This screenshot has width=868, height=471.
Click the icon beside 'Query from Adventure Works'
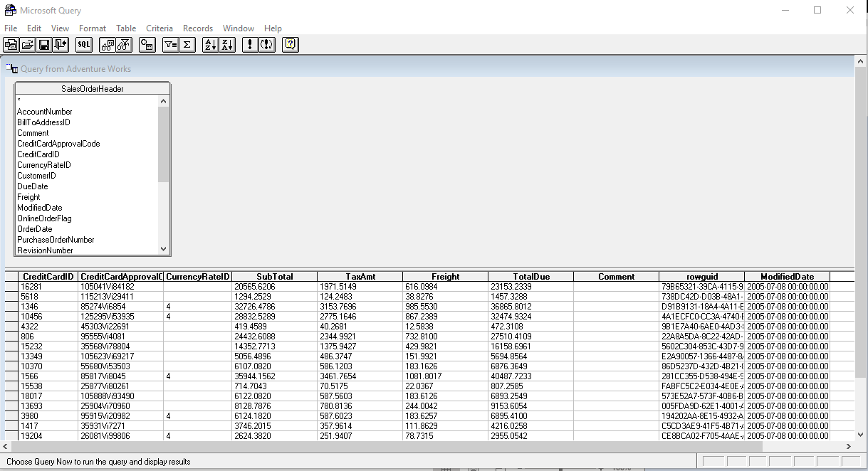click(x=11, y=68)
